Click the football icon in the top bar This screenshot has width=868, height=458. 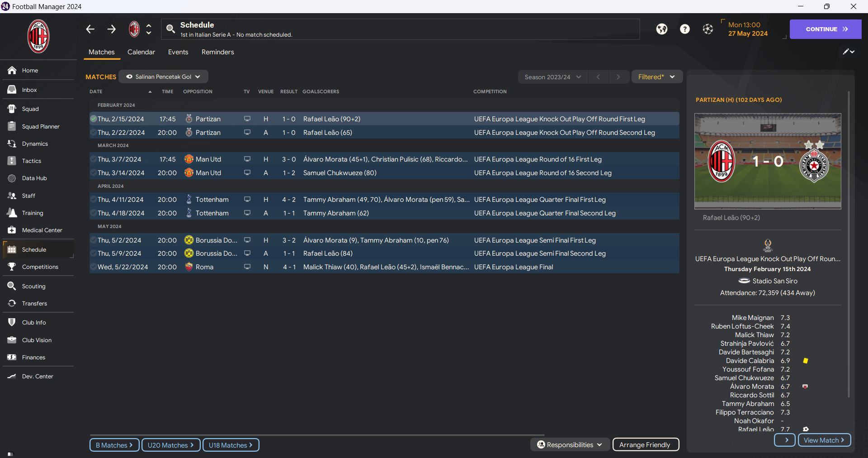(x=708, y=29)
